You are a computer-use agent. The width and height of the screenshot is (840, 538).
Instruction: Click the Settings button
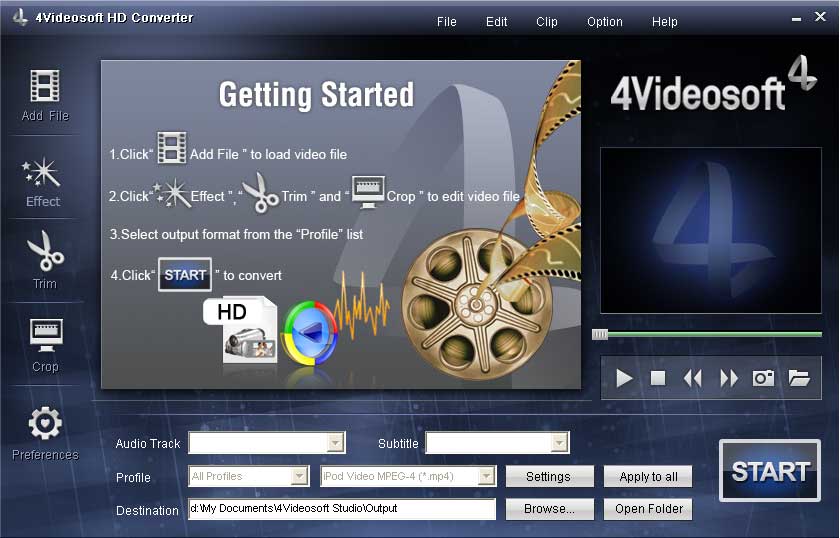[x=549, y=476]
